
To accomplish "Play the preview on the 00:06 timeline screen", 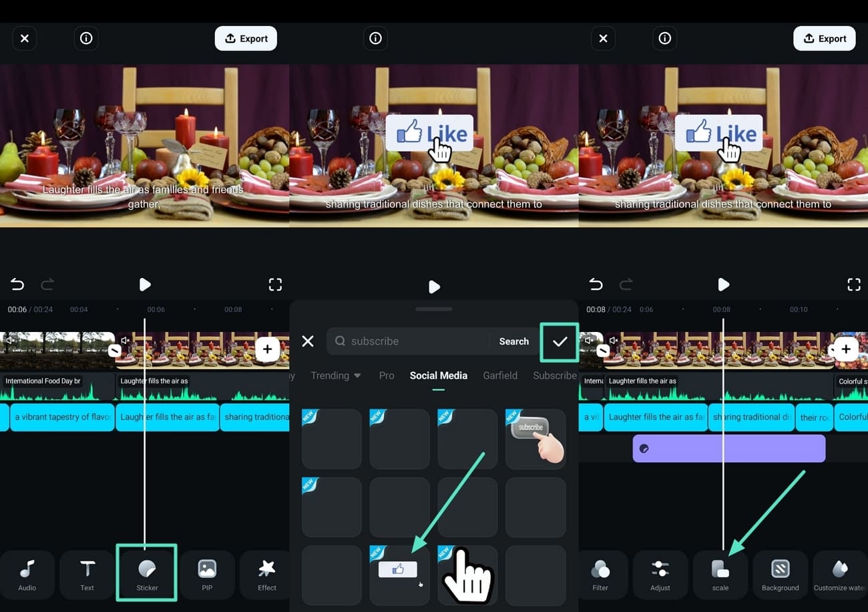I will click(x=145, y=285).
